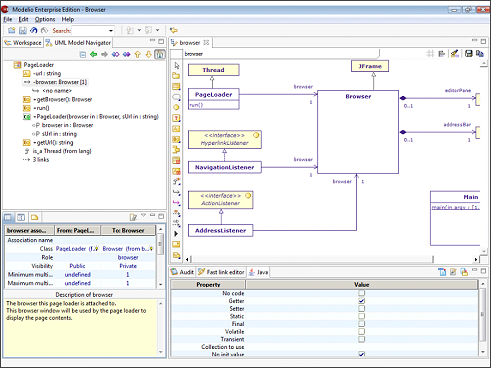Open the Edit menu
Image resolution: width=491 pixels, height=368 pixels.
tap(23, 19)
